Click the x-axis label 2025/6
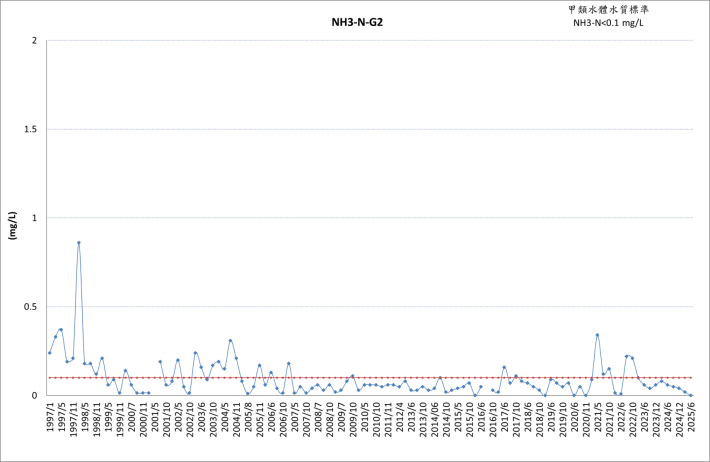 click(x=691, y=418)
